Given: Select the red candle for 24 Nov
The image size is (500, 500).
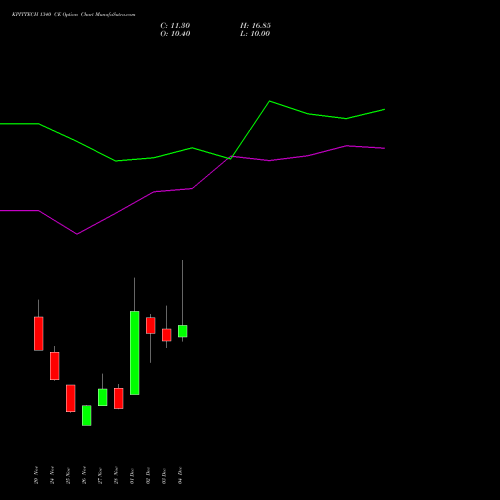Looking at the screenshot, I should pos(55,366).
